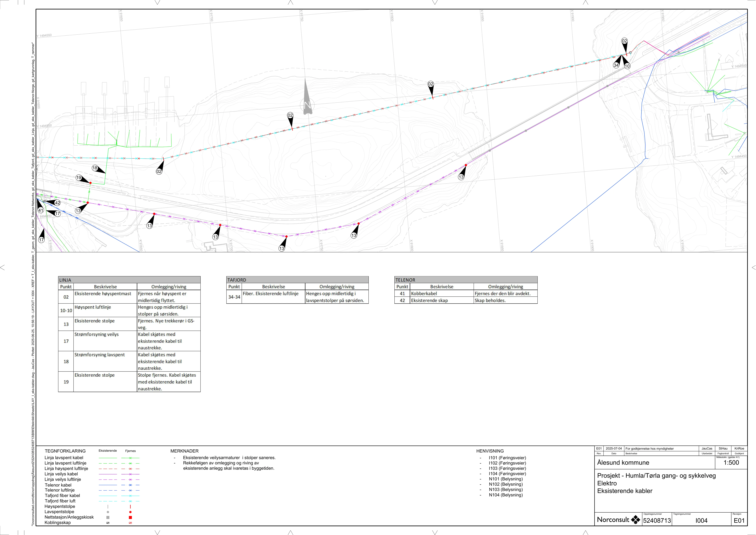Click the HENVISNING heading

(490, 451)
